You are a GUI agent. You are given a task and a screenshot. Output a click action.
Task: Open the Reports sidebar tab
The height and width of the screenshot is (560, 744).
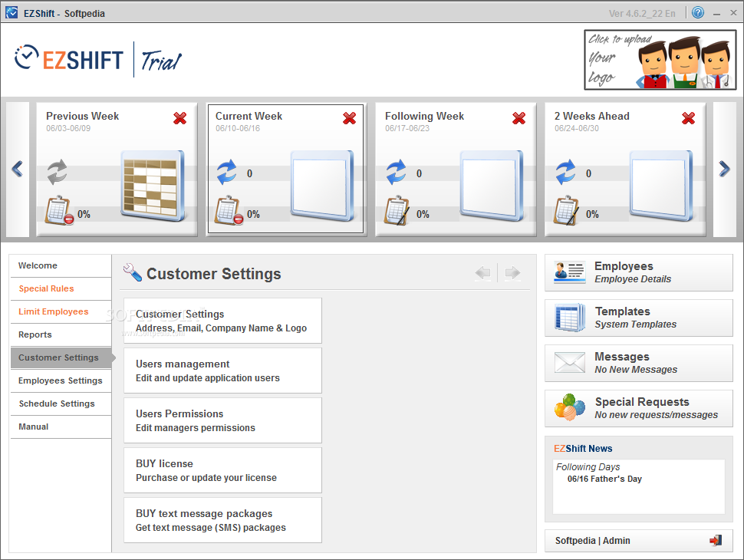coord(61,334)
